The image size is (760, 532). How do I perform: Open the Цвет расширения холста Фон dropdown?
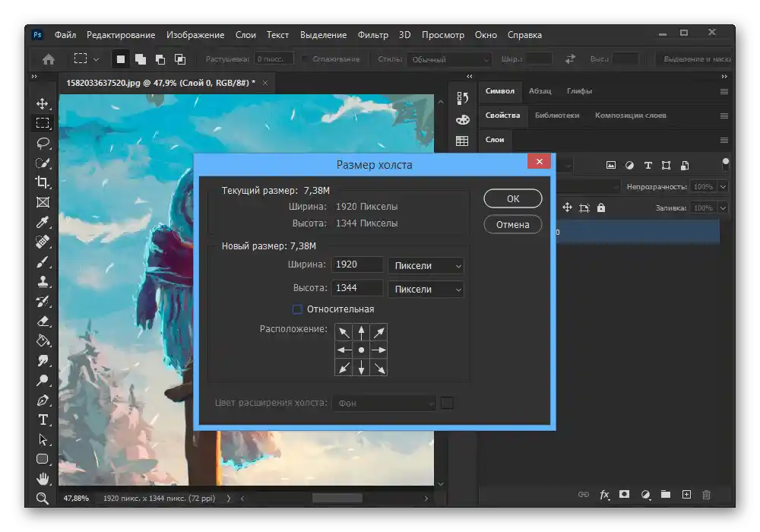click(x=384, y=403)
